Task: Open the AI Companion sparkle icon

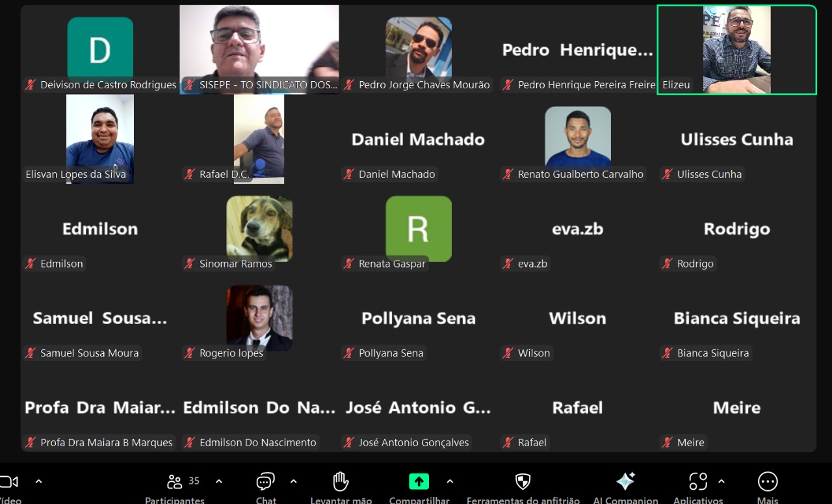Action: point(625,481)
